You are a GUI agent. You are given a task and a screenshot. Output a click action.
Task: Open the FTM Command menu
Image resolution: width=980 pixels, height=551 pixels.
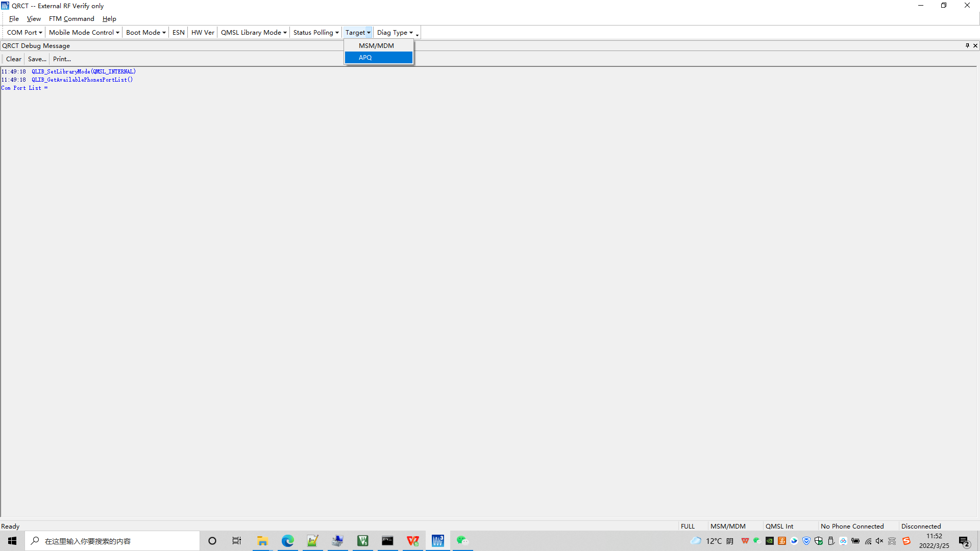(71, 19)
